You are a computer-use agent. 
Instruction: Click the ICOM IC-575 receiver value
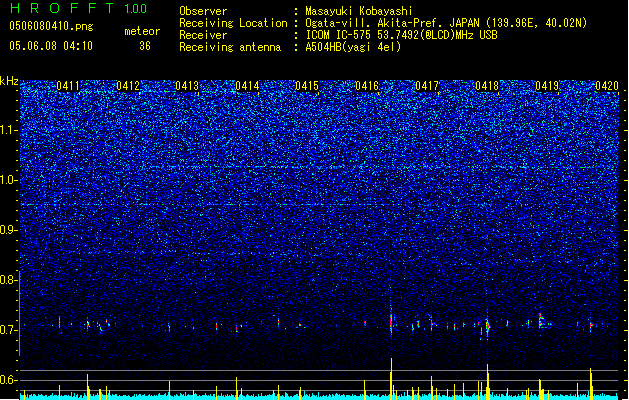pyautogui.click(x=401, y=35)
